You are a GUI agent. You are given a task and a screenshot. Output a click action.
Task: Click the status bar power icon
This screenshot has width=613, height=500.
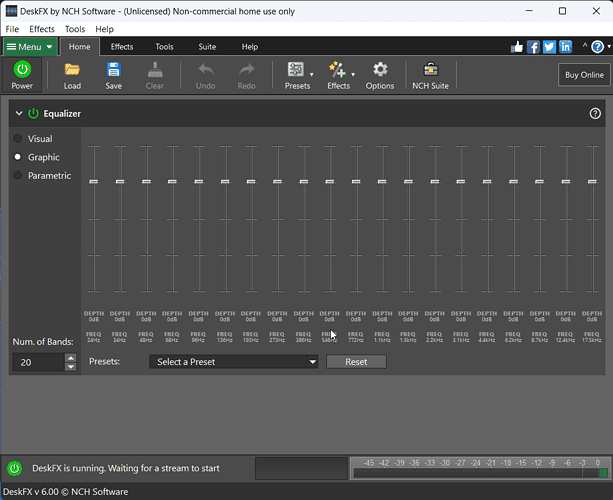pos(14,468)
